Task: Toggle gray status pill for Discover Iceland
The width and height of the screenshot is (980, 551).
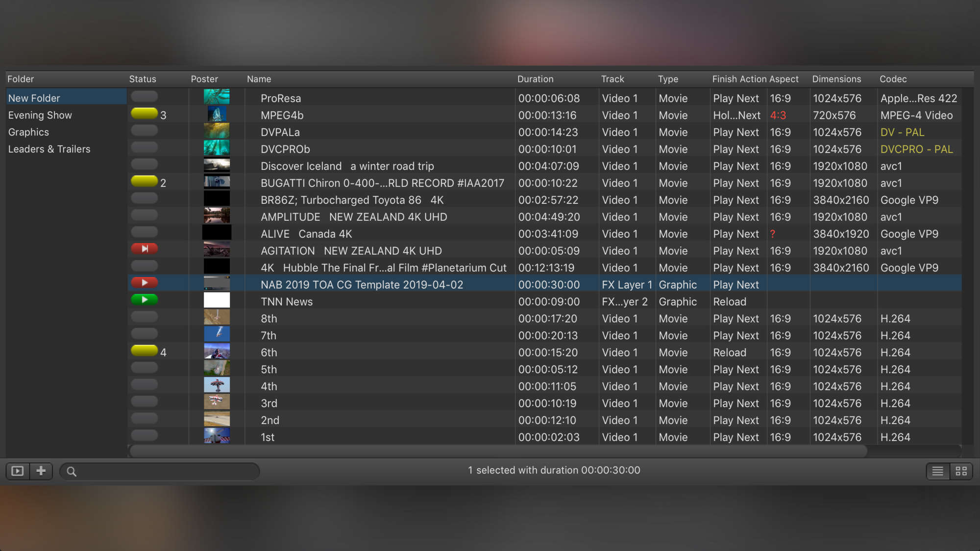Action: pyautogui.click(x=144, y=164)
